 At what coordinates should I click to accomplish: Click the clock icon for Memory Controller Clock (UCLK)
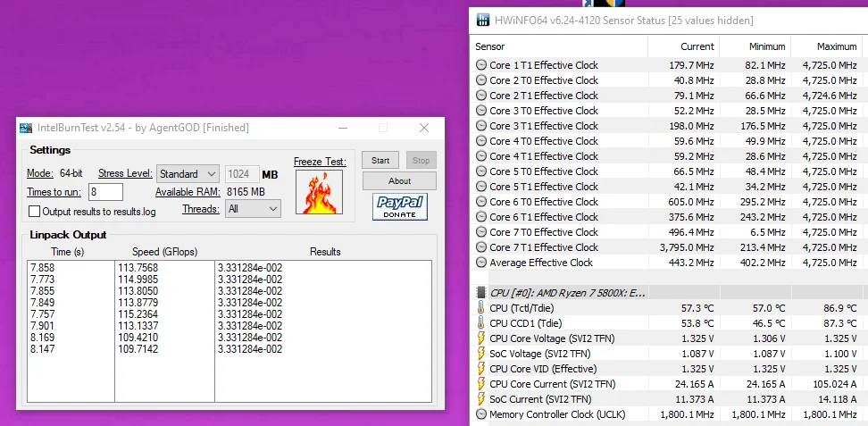pos(481,414)
